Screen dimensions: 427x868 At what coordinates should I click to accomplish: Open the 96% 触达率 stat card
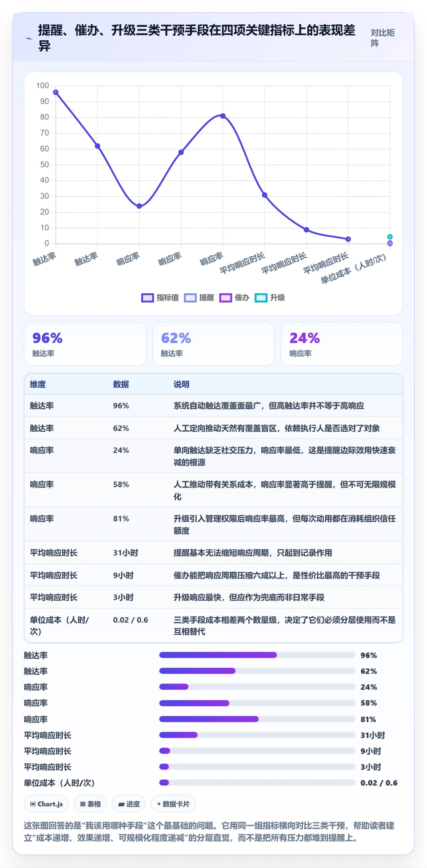[85, 343]
